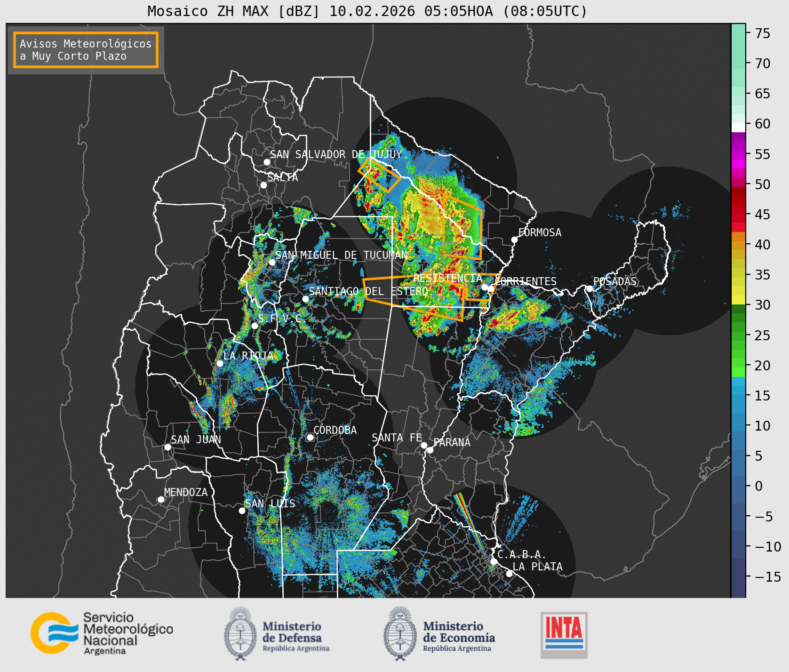This screenshot has width=789, height=672.
Task: Click the Resistencia city dot
Action: tap(485, 287)
